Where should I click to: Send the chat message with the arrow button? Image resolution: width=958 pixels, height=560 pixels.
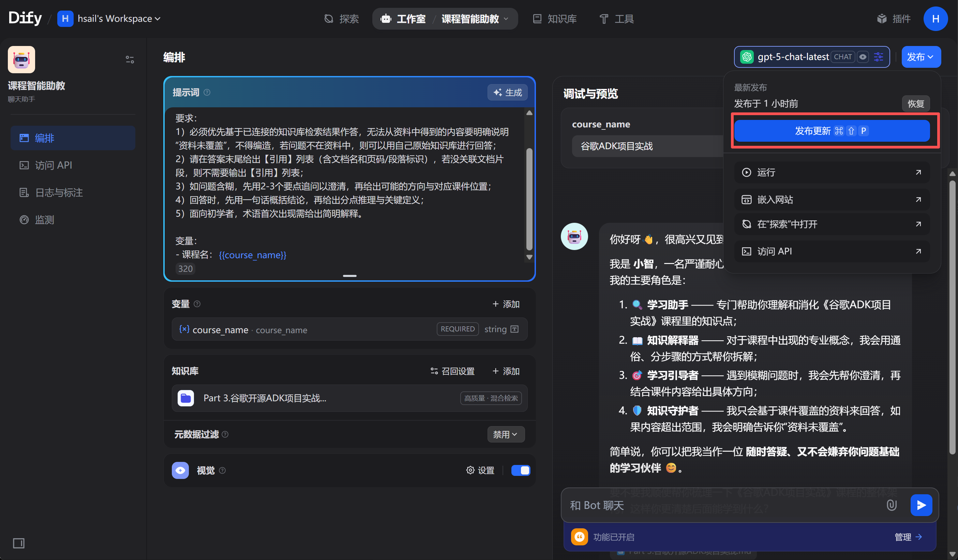click(921, 505)
